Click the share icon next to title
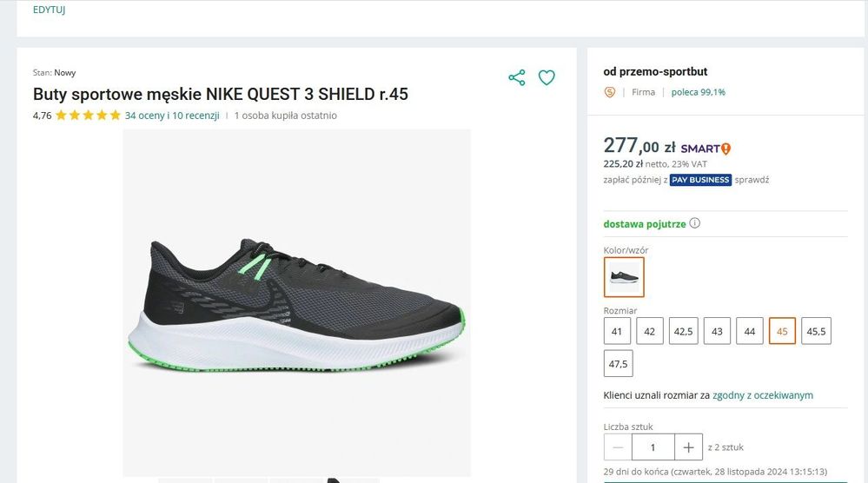 516,77
